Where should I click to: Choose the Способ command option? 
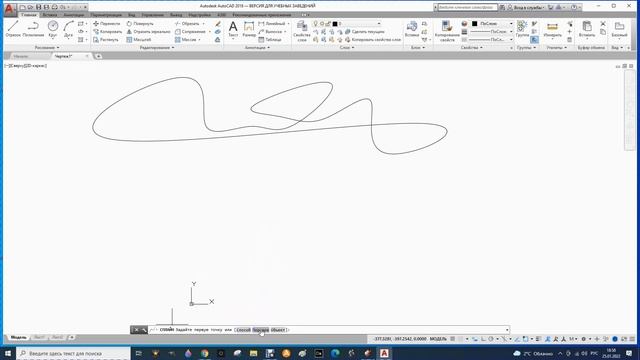coord(243,330)
